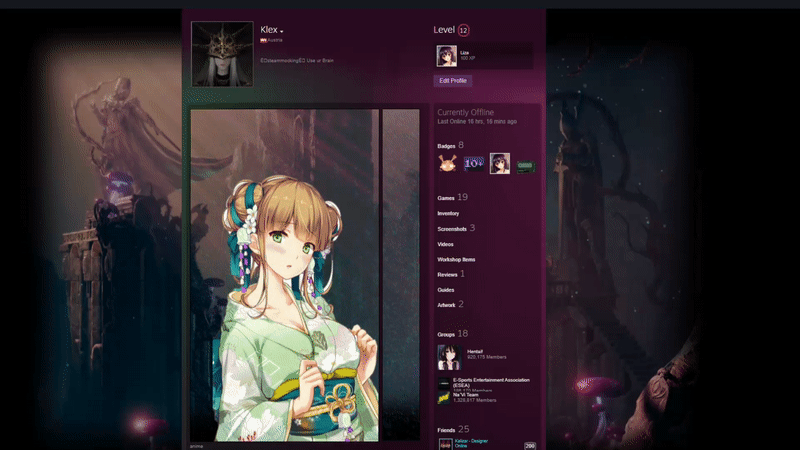The height and width of the screenshot is (450, 800).
Task: Open the Reviews 1 link
Action: [x=451, y=274]
